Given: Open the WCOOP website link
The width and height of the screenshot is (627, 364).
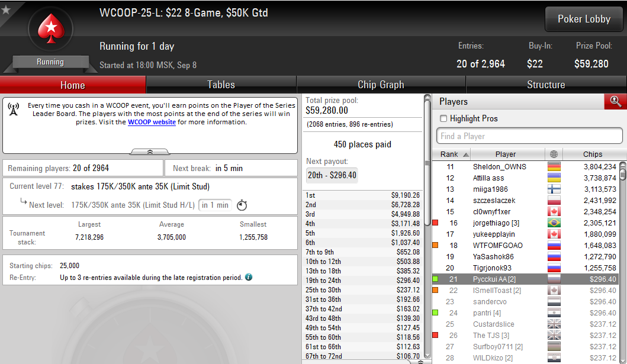Looking at the screenshot, I should click(x=152, y=123).
